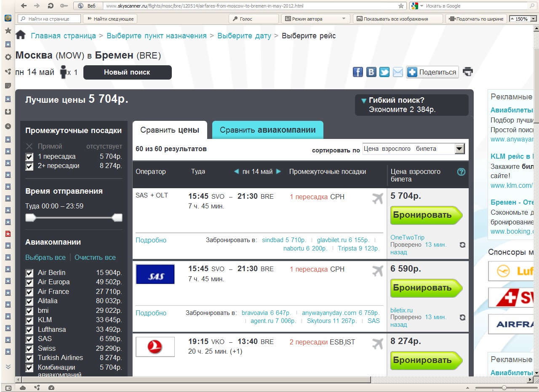Send the page by email envelope icon
539x392 pixels.
pos(398,72)
